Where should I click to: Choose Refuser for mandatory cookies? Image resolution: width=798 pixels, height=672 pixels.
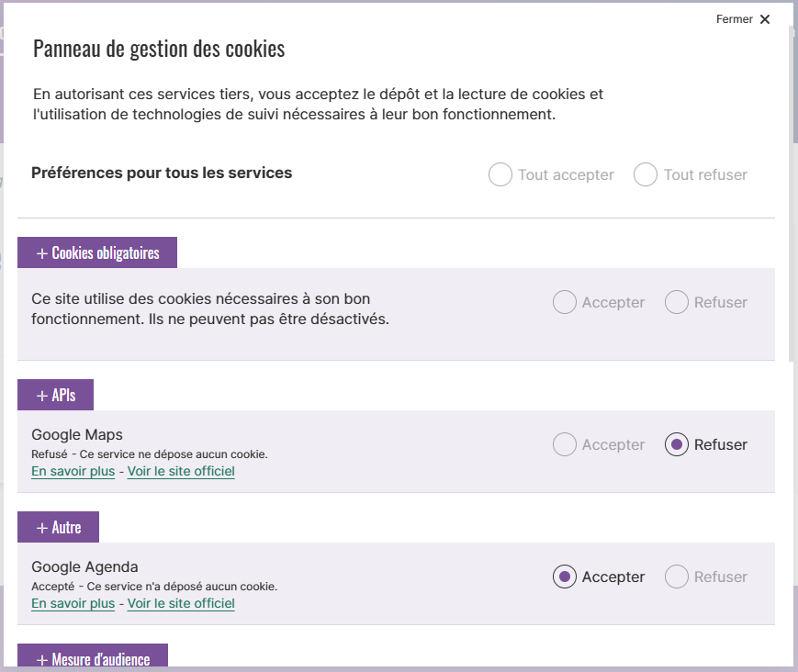coord(677,302)
